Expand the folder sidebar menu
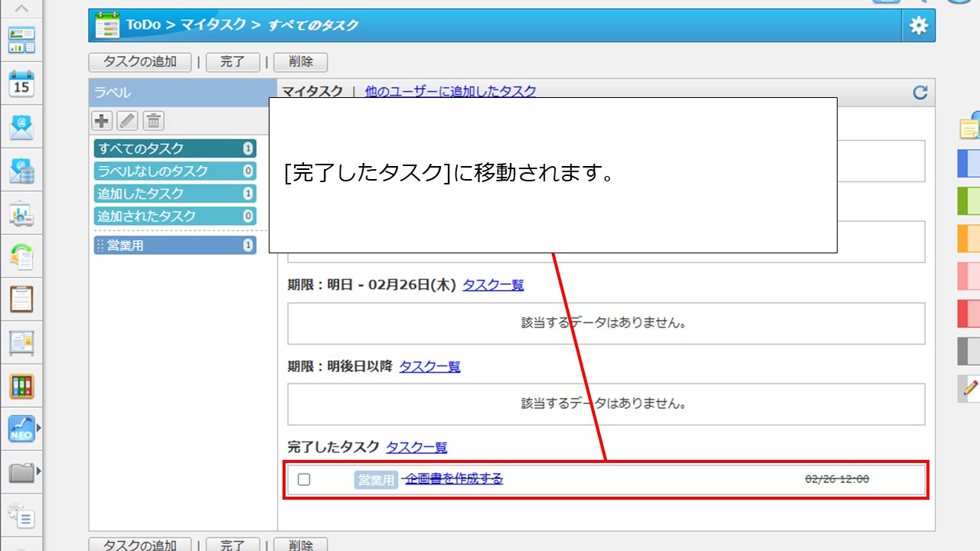 38,471
